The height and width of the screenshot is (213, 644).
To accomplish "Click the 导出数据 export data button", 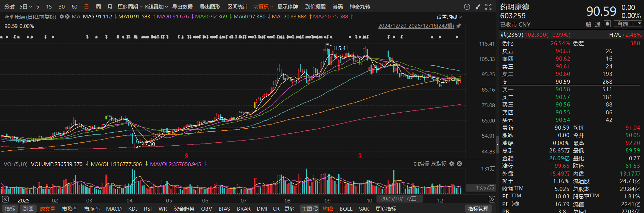I will 182,7.
